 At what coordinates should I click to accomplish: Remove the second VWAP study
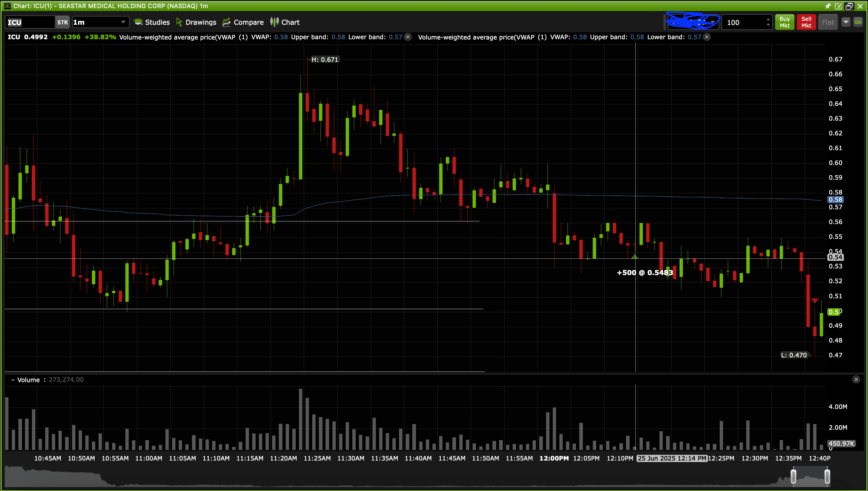(707, 37)
